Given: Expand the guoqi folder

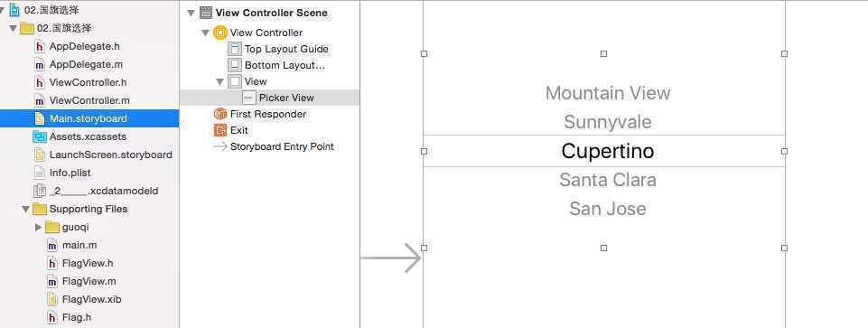Looking at the screenshot, I should pyautogui.click(x=38, y=227).
